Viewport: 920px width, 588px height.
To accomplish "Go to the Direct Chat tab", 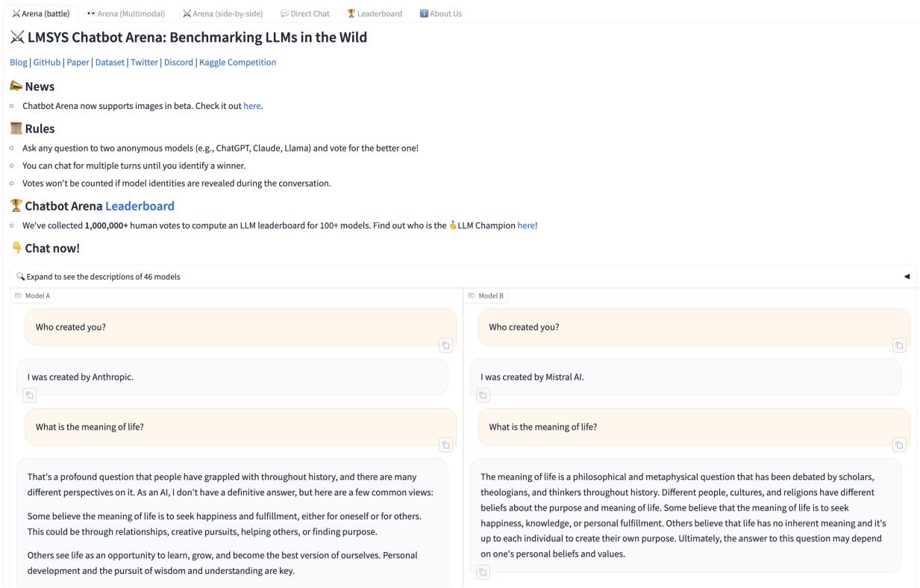I will [304, 13].
